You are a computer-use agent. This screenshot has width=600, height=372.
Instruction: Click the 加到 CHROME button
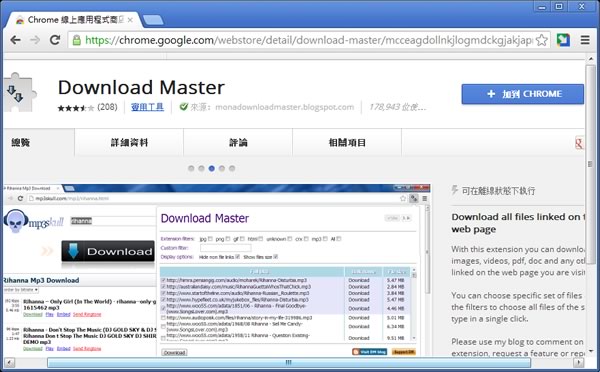(x=523, y=94)
